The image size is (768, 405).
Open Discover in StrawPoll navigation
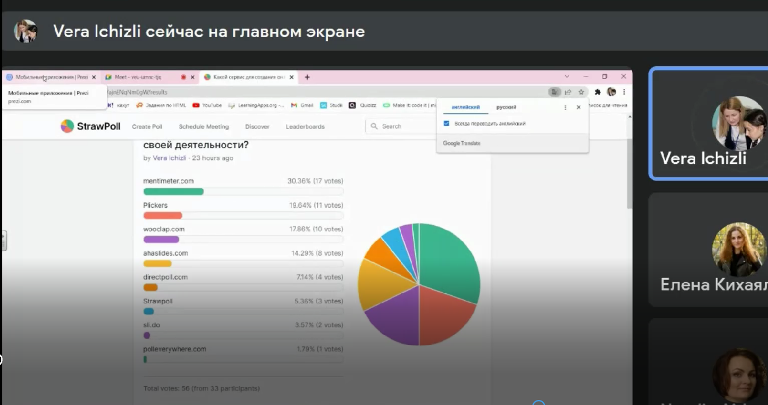pos(257,127)
